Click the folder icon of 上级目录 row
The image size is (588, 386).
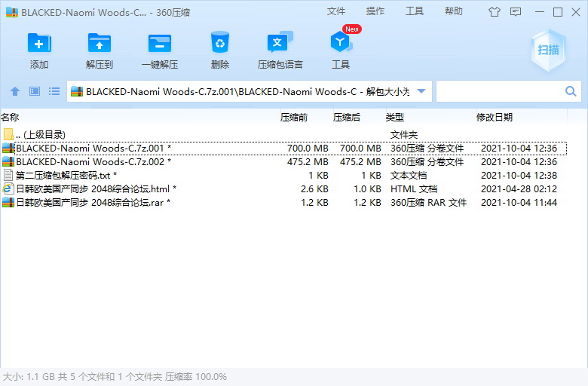[8, 134]
